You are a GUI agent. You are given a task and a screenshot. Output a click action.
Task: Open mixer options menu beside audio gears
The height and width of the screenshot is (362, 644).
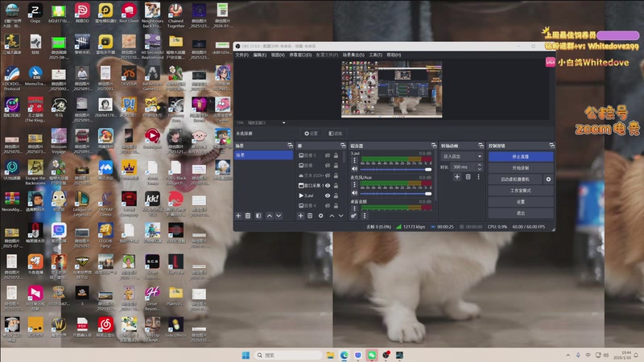(365, 216)
